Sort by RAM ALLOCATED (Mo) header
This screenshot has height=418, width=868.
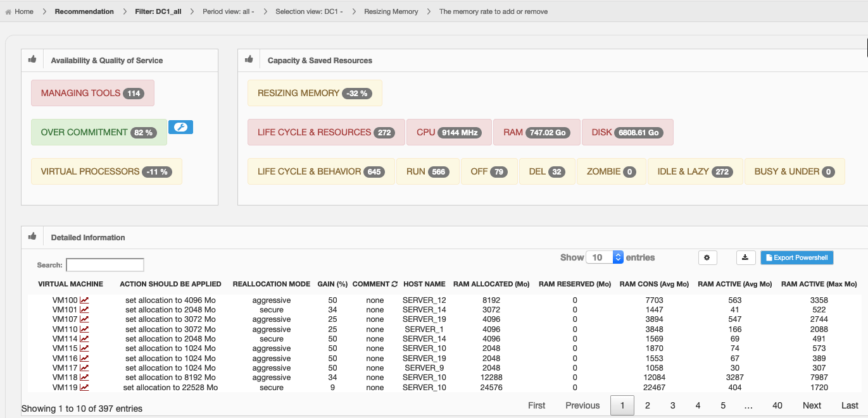491,284
